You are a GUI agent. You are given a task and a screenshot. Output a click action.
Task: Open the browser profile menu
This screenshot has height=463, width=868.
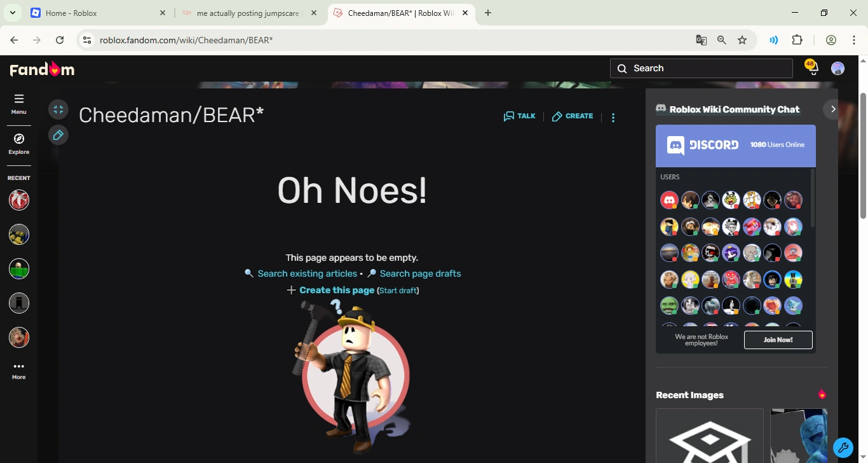831,39
